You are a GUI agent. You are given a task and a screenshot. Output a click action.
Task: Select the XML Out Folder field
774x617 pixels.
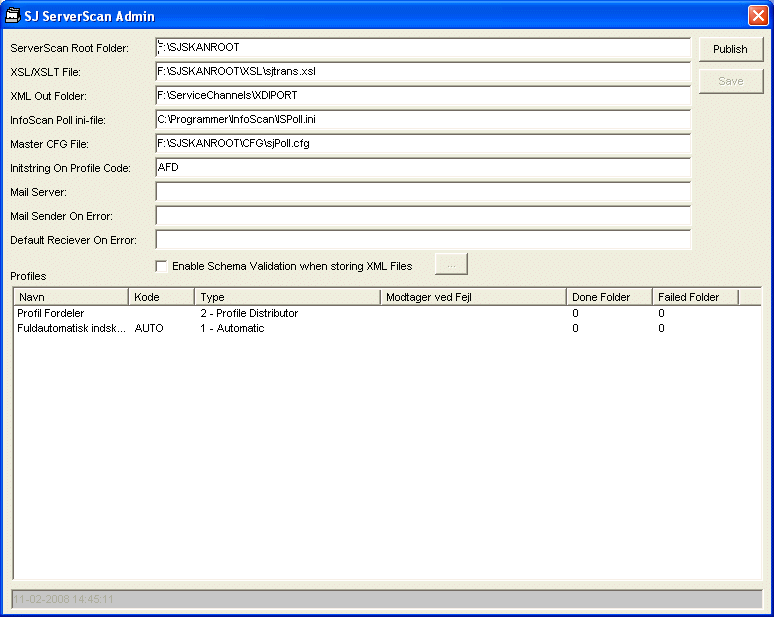(x=423, y=96)
